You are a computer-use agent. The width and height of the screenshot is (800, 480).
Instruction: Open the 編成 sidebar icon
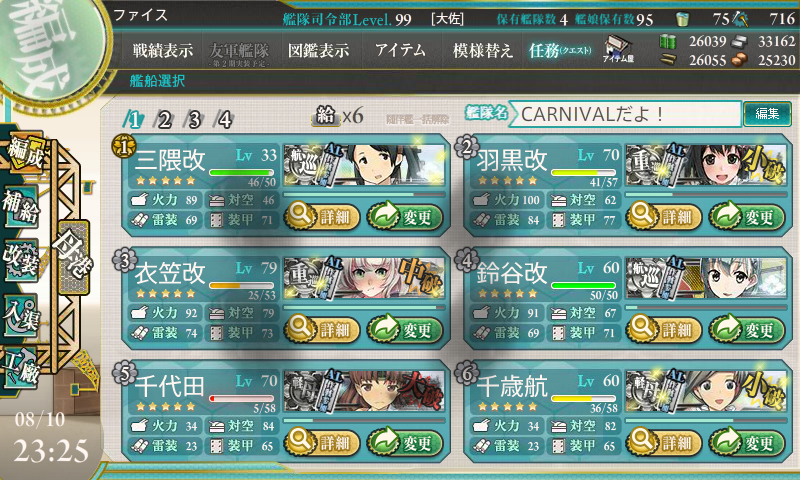[24, 154]
